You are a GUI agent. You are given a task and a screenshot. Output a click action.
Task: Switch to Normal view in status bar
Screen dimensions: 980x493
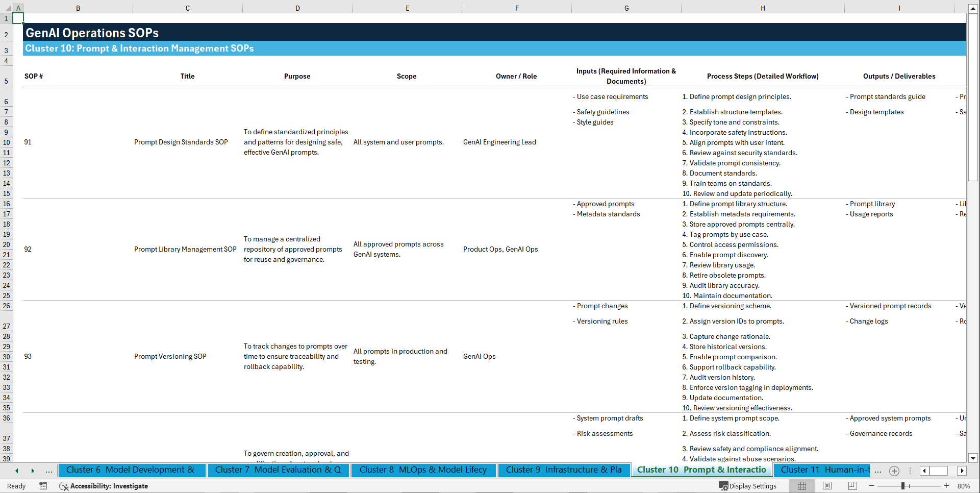(x=801, y=486)
